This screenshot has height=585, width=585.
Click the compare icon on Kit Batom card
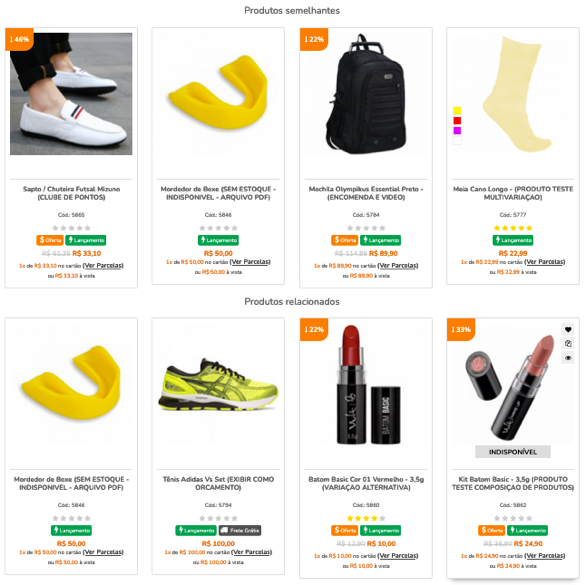click(x=568, y=344)
